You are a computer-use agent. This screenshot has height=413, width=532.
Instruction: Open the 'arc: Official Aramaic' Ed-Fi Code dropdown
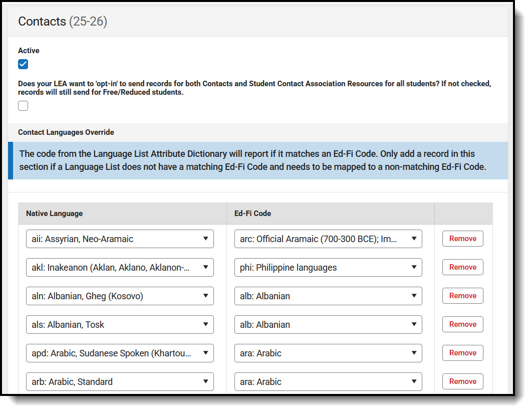[x=328, y=239]
